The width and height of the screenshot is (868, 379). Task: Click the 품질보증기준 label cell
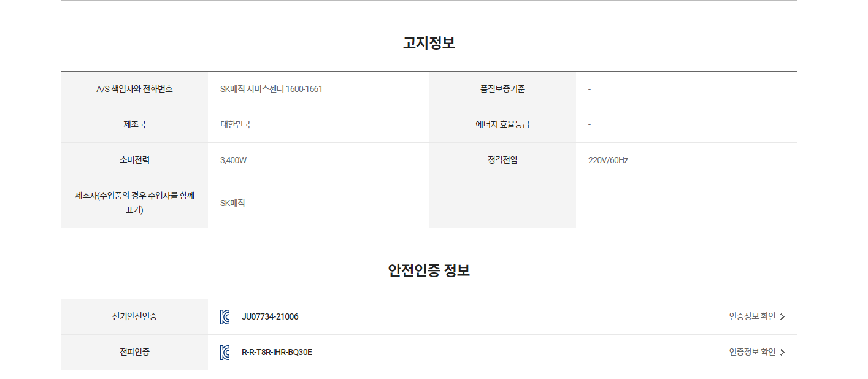click(x=502, y=90)
